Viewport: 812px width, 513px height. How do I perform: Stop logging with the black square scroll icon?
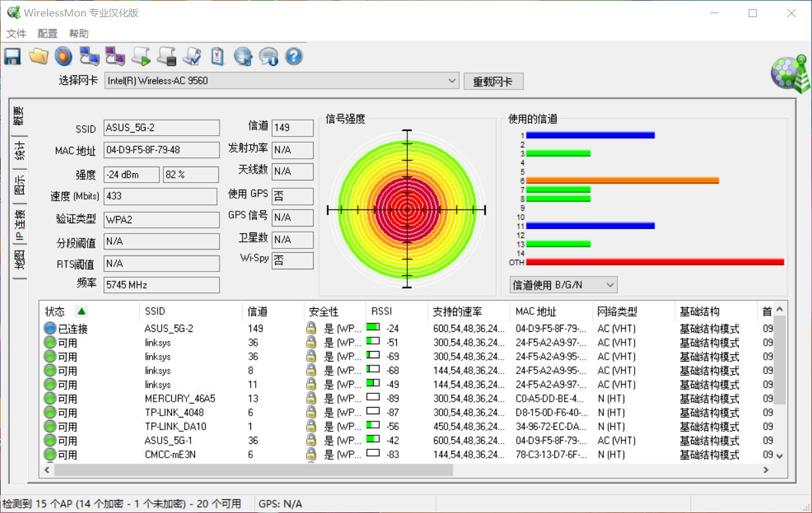click(166, 57)
